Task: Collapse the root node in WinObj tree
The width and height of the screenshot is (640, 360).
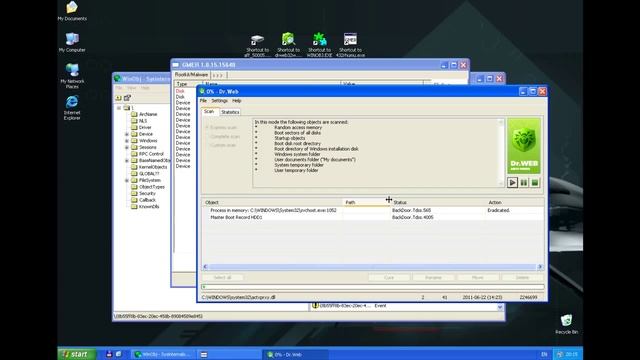Action: coord(119,108)
